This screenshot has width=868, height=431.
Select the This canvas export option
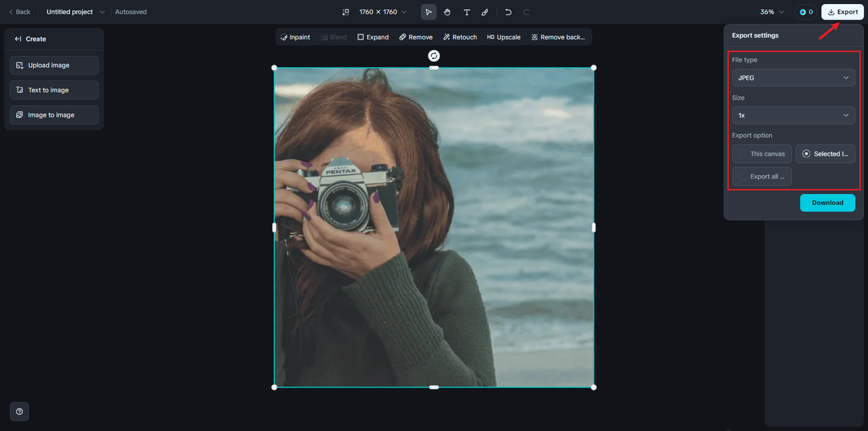pyautogui.click(x=762, y=154)
